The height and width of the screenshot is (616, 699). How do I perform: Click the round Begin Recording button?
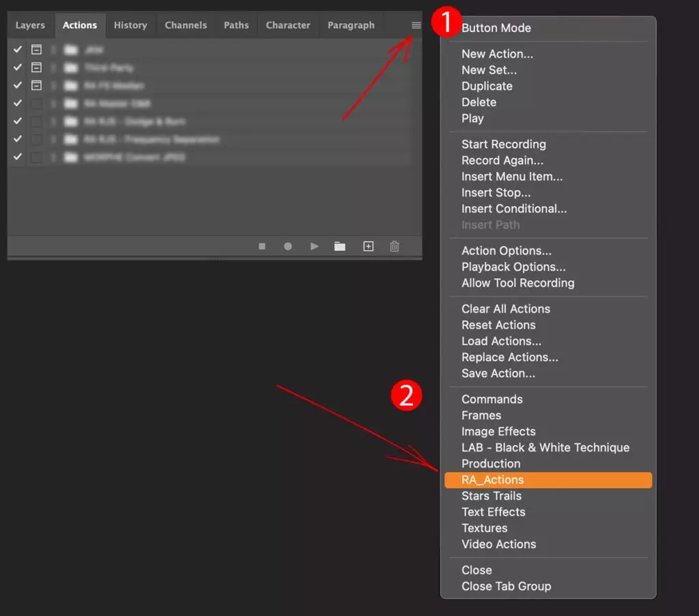(288, 246)
